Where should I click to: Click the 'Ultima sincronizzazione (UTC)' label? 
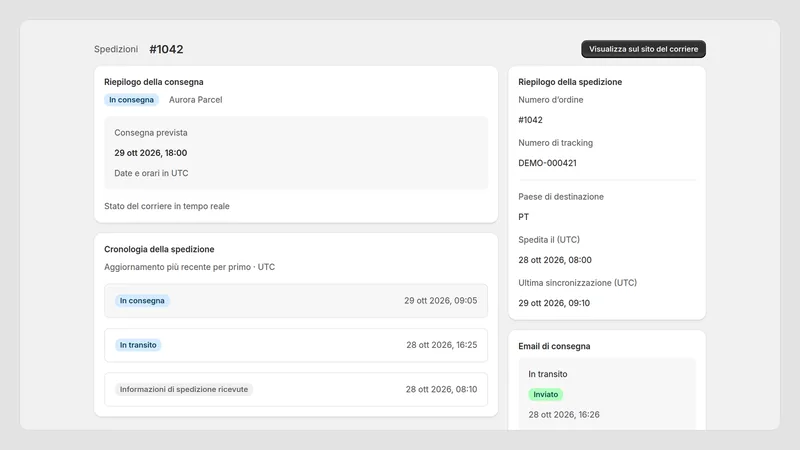(x=578, y=283)
